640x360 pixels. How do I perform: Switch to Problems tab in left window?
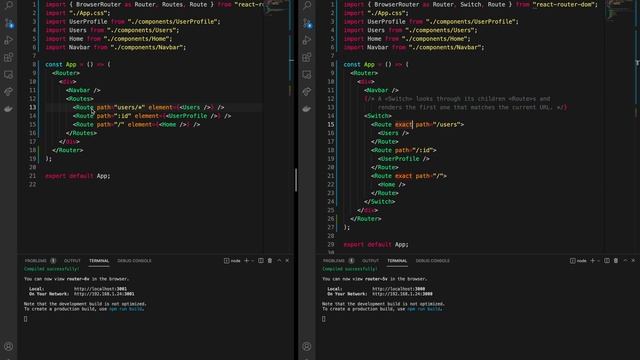pyautogui.click(x=36, y=261)
